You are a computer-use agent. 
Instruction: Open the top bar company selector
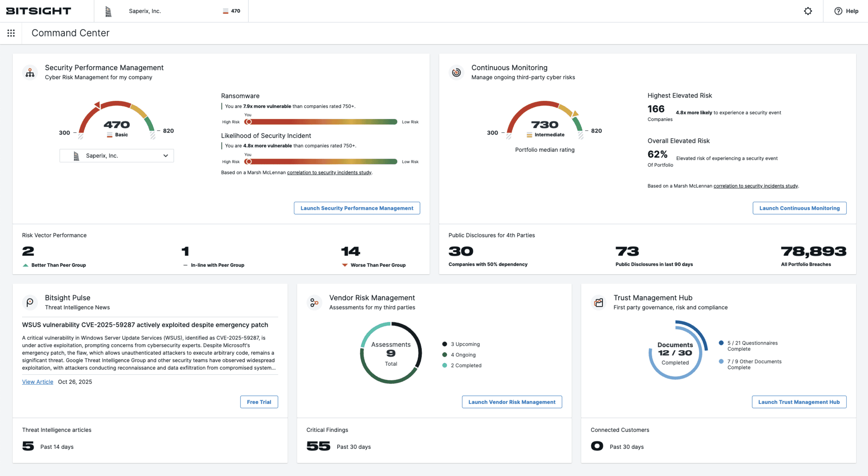coord(145,11)
